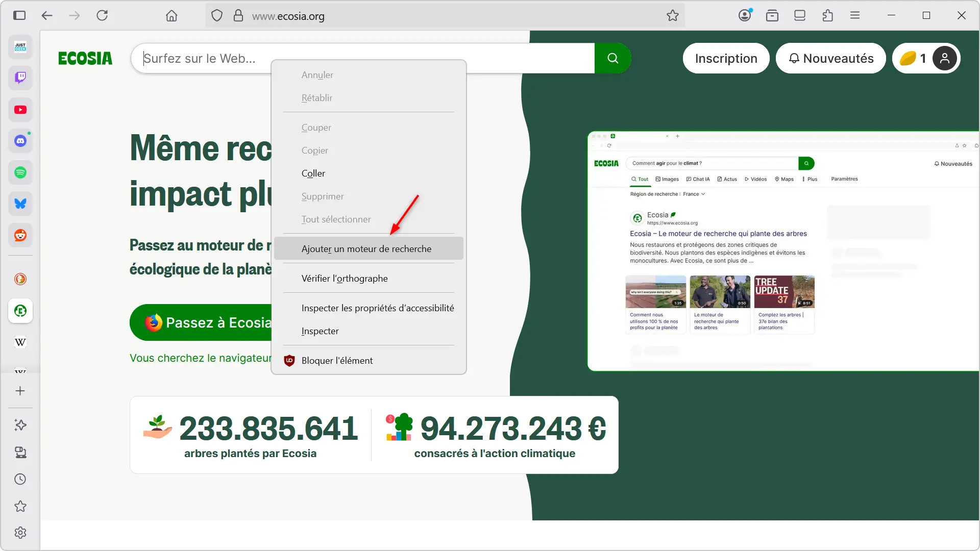Viewport: 980px width, 551px height.
Task: Click the Ecosia results preview image
Action: [783, 251]
